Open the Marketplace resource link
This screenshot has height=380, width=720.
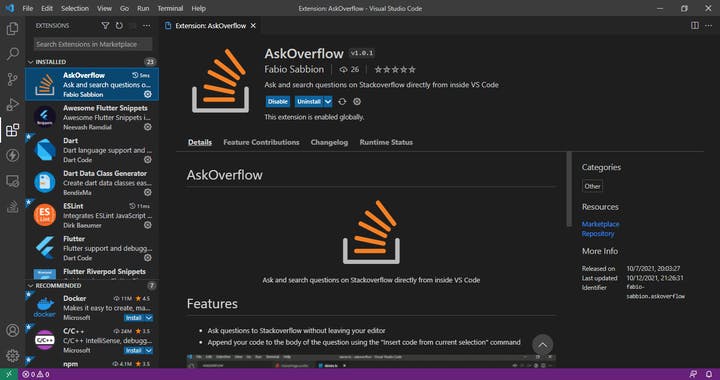pos(601,224)
